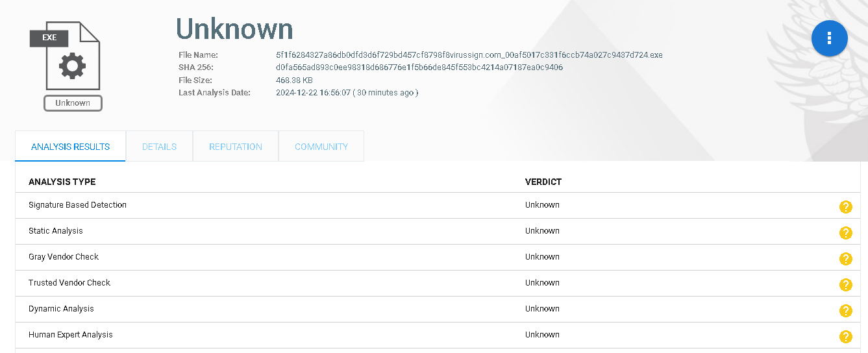The image size is (868, 353).
Task: Go to the Community tab
Action: 321,147
